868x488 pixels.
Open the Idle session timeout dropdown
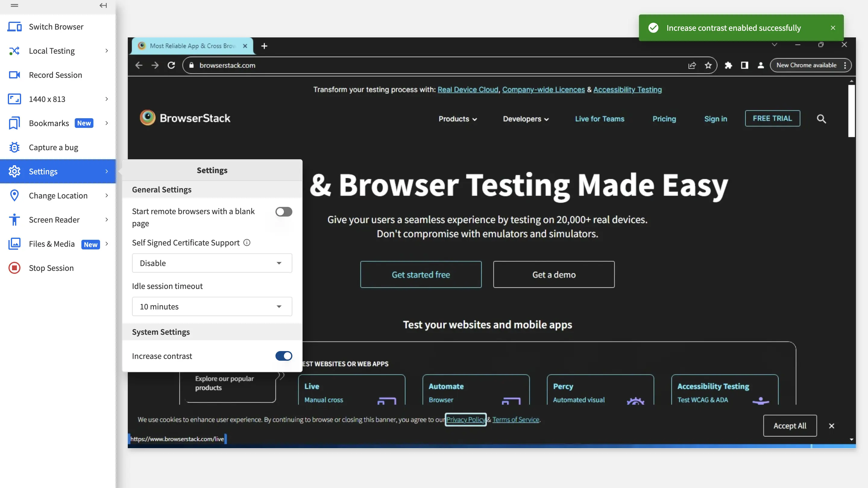tap(212, 306)
